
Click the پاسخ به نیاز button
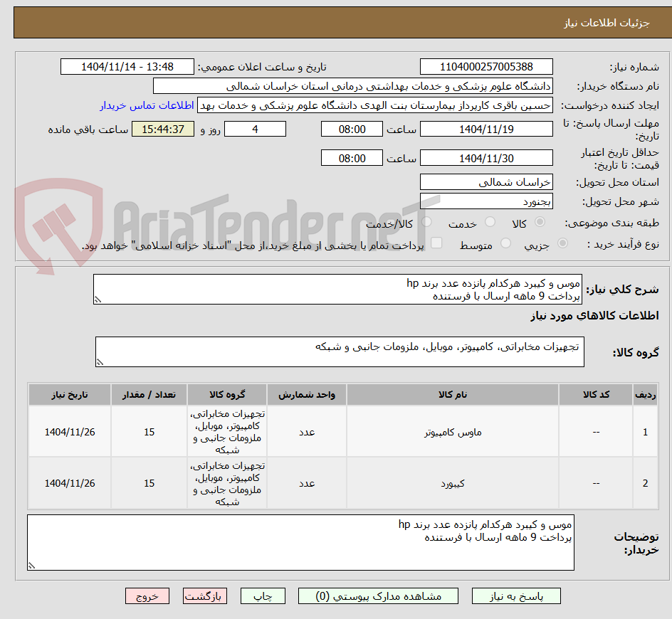pyautogui.click(x=516, y=596)
